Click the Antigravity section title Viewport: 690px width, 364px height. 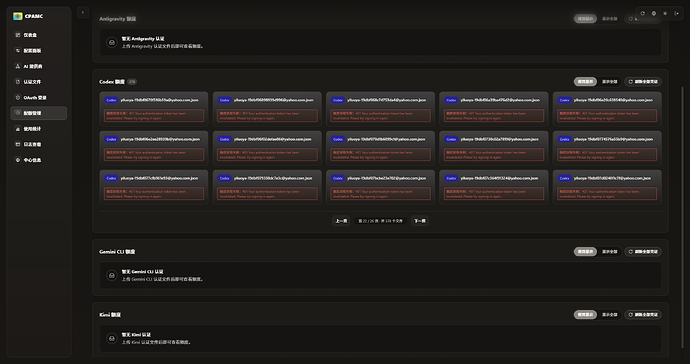[x=117, y=19]
